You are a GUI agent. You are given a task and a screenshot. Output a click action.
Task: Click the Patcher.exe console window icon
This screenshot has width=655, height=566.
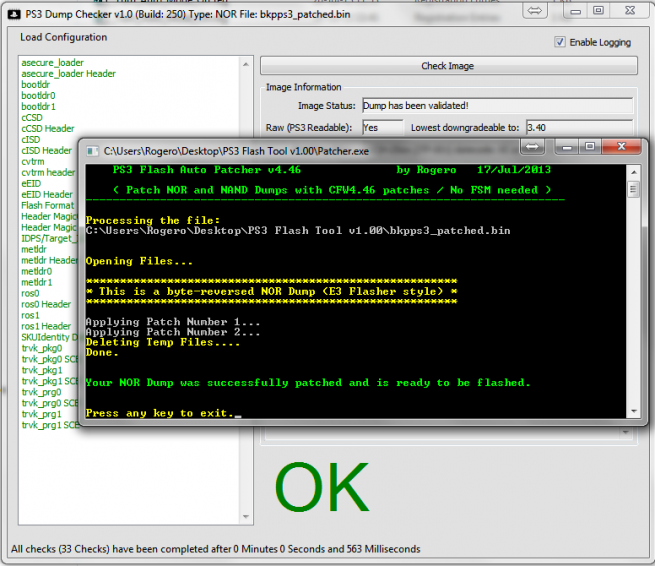[x=92, y=151]
